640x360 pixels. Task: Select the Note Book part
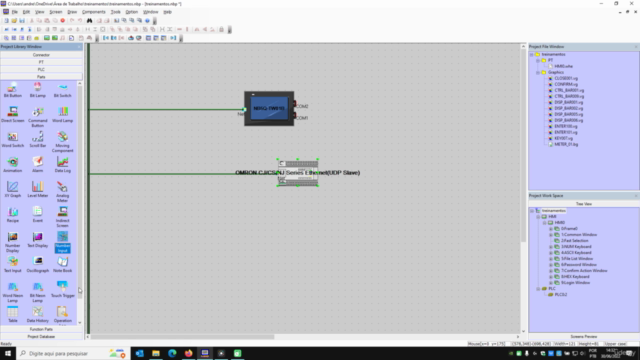coord(62,265)
